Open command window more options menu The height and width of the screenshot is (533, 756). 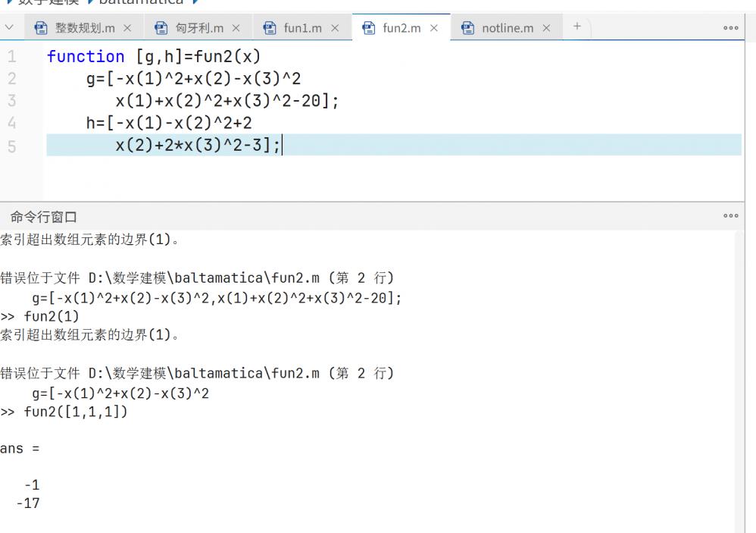click(730, 217)
